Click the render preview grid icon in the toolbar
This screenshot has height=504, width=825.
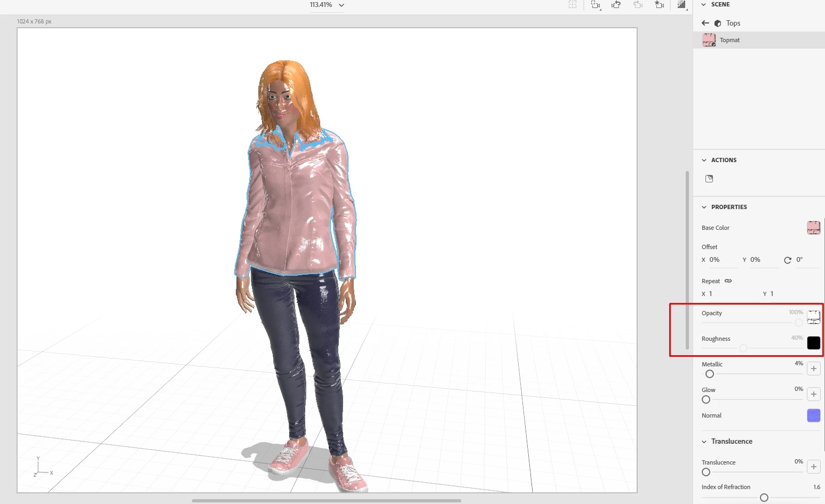click(x=573, y=5)
